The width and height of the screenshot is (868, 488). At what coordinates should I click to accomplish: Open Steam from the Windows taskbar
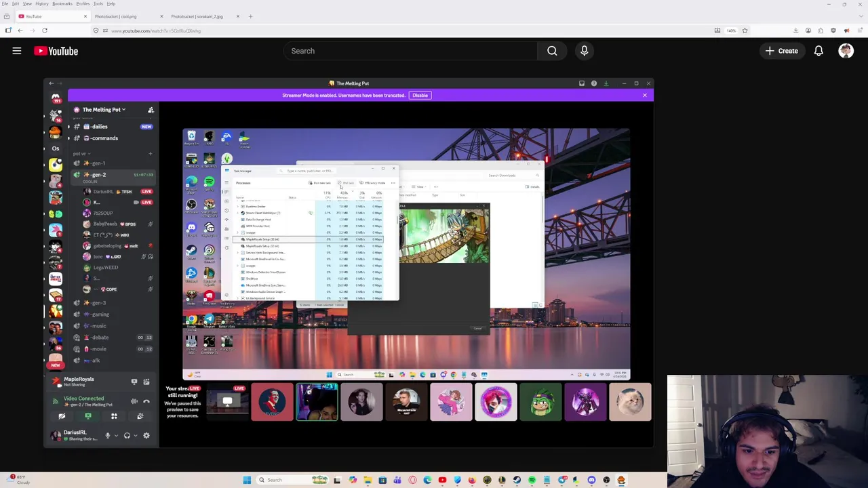point(517,480)
